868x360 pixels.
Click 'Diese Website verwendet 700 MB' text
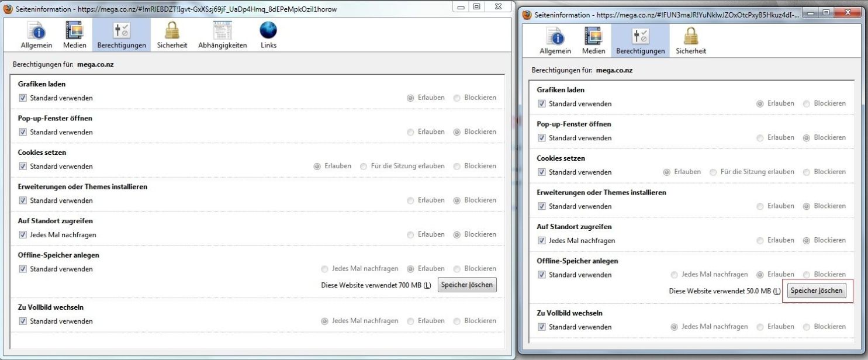[x=371, y=285]
